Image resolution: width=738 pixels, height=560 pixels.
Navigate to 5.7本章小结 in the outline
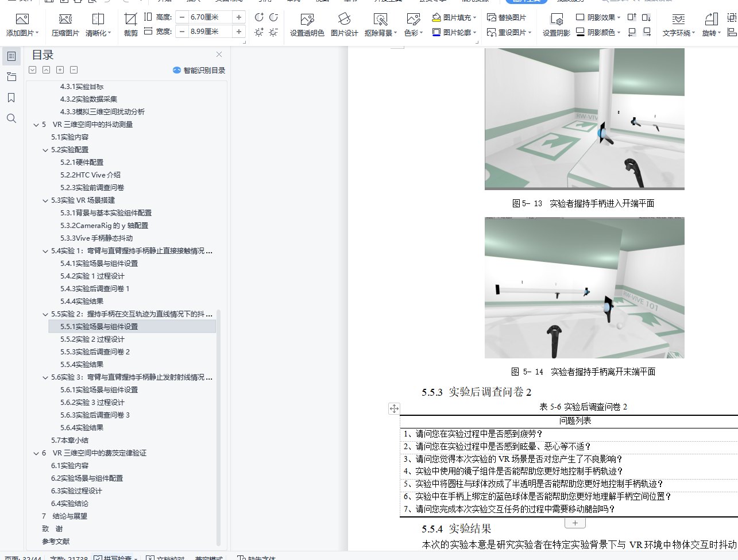tap(69, 441)
